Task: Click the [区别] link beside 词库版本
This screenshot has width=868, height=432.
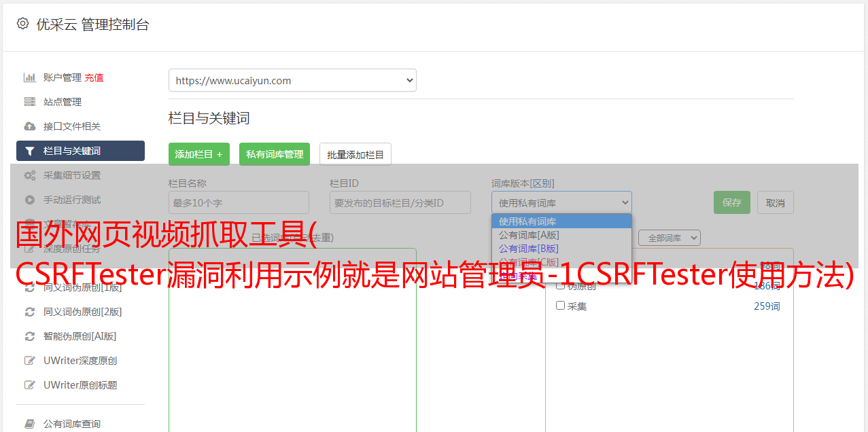Action: [x=542, y=183]
